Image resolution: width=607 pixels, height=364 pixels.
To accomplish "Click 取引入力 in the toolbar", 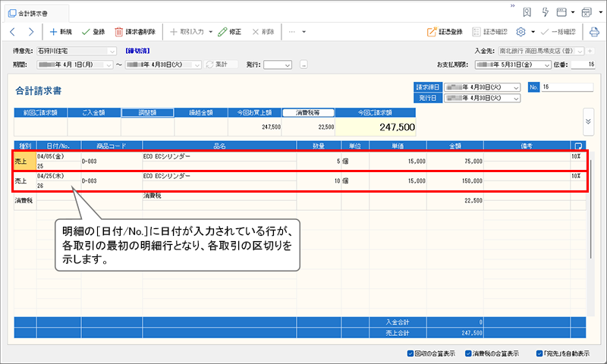I will click(x=187, y=32).
